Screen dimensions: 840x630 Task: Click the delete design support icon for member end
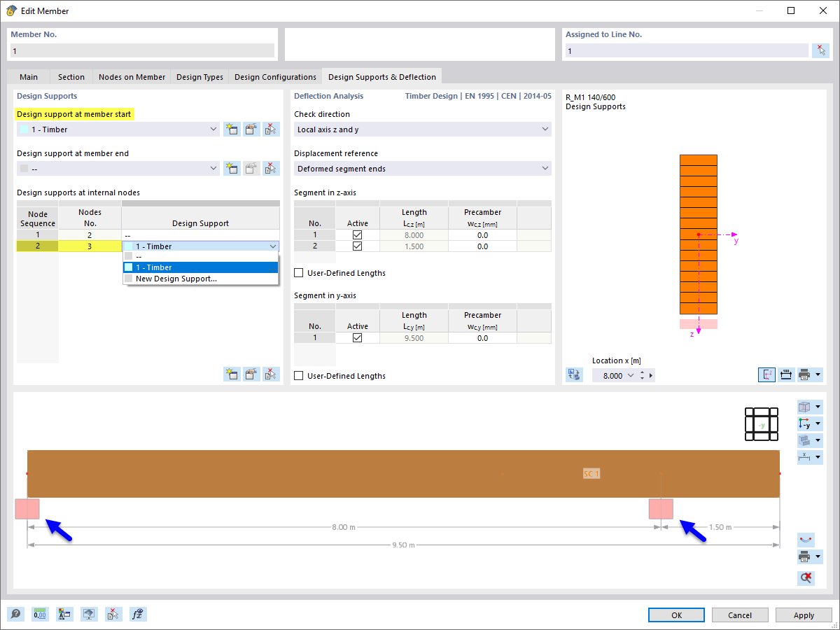click(271, 168)
